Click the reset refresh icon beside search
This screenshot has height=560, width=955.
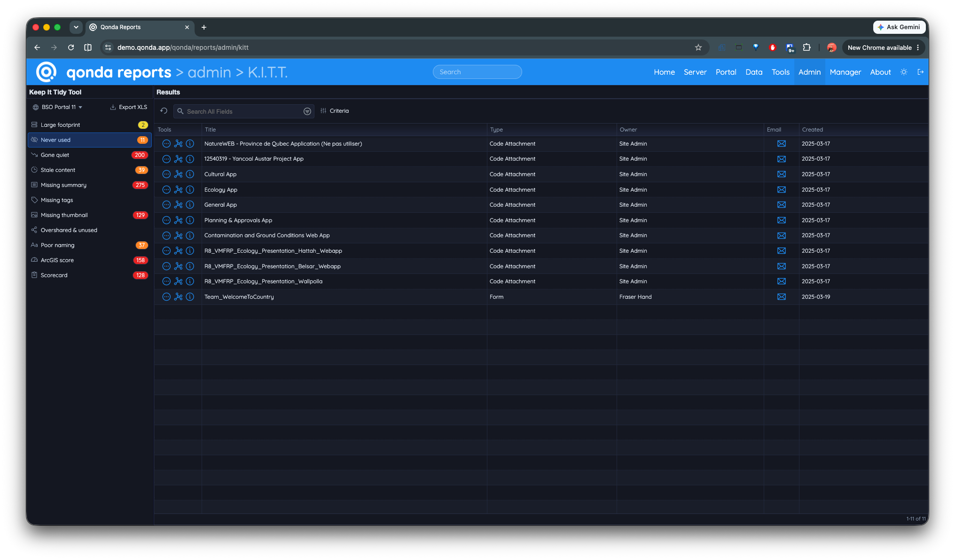(x=164, y=111)
